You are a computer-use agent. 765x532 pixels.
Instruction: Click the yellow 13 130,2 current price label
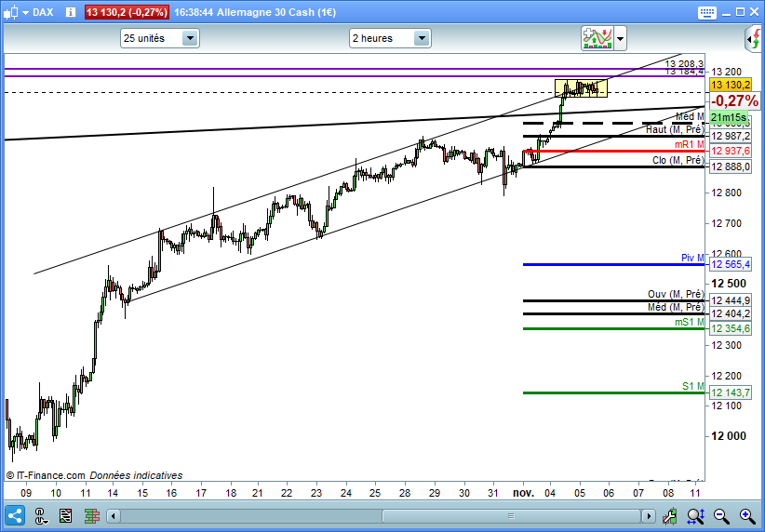coord(731,85)
